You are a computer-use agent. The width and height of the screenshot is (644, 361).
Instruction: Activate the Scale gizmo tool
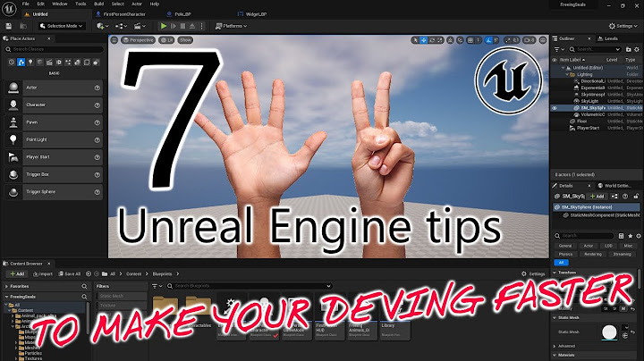tap(440, 40)
